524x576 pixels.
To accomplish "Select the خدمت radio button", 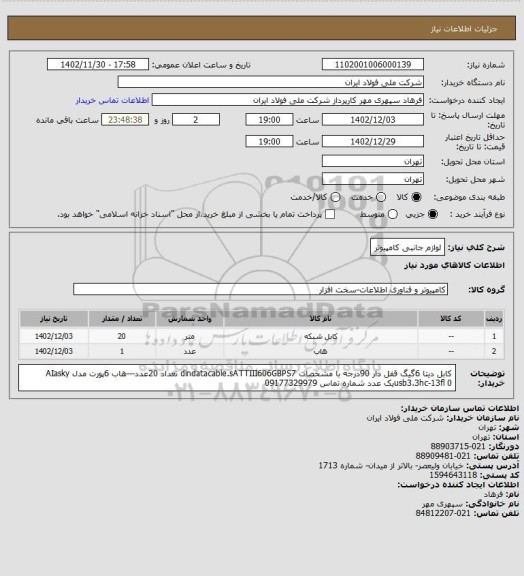I will (381, 197).
